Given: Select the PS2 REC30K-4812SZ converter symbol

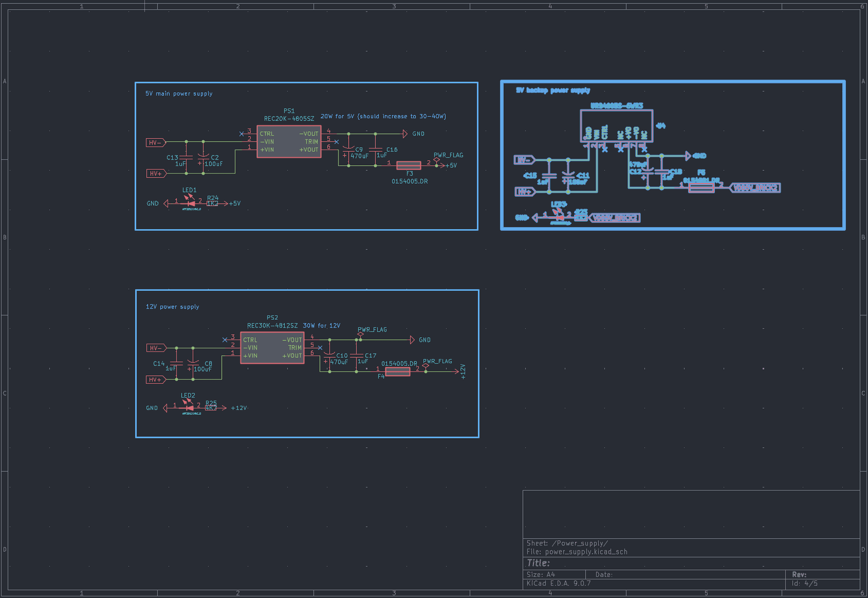Looking at the screenshot, I should point(272,348).
